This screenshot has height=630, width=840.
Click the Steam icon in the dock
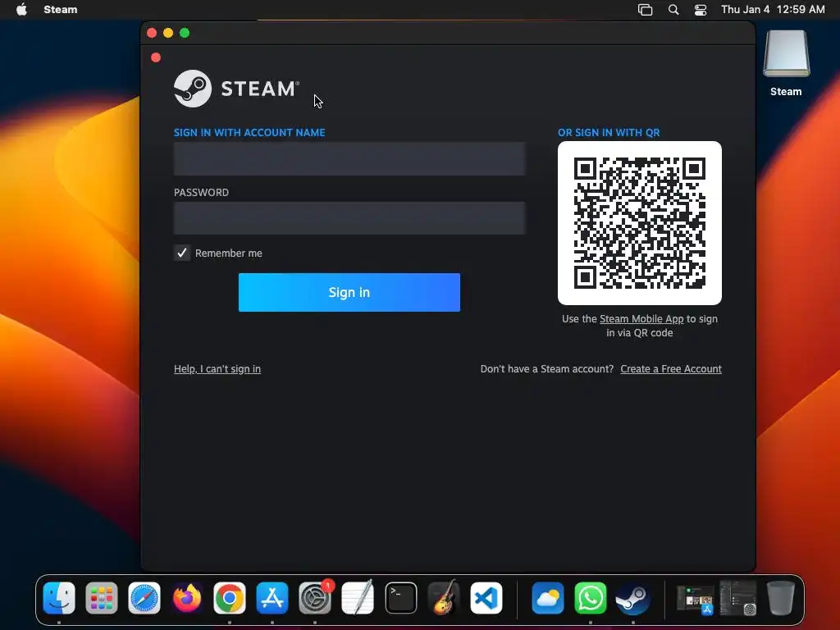pos(633,598)
